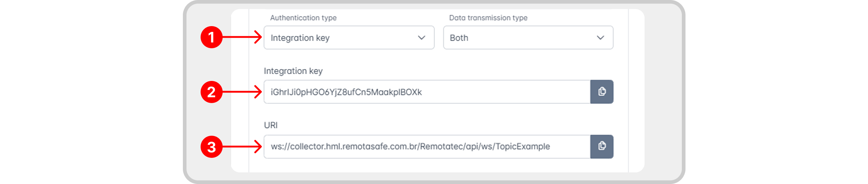Click the Authentication type label

[x=303, y=18]
